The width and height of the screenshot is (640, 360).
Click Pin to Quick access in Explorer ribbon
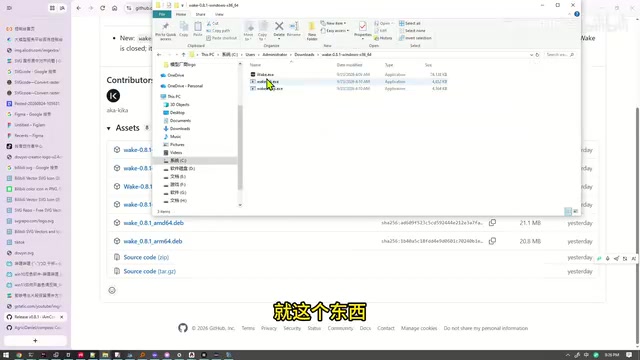coord(165,31)
